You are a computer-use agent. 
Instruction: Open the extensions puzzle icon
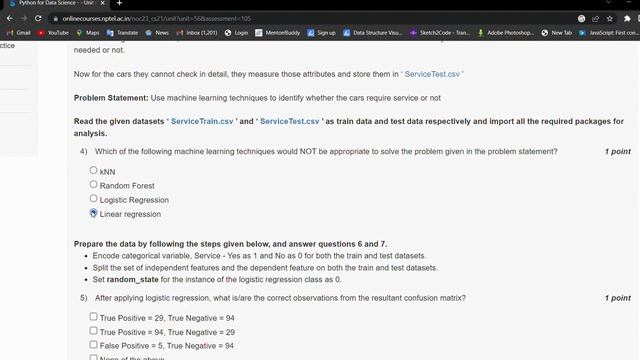[x=627, y=19]
